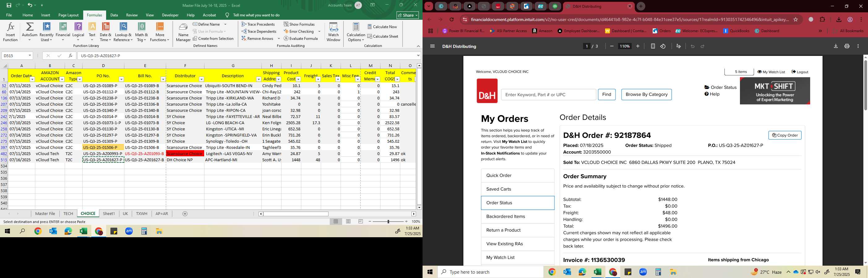Open the Name Box dropdown

(x=30, y=56)
